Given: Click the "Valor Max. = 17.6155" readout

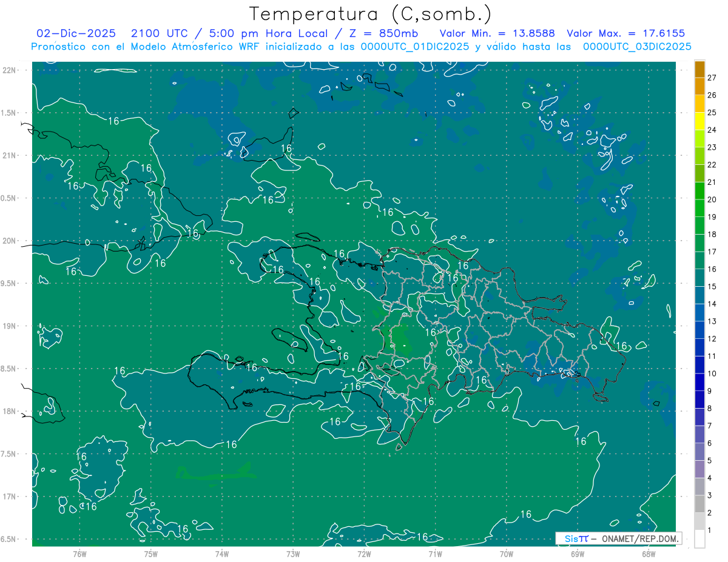Looking at the screenshot, I should pos(626,33).
